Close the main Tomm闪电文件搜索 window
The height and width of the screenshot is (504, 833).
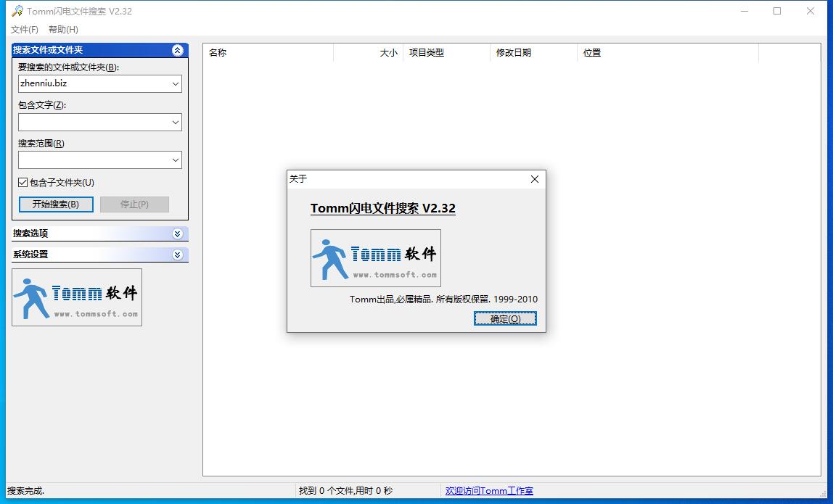(x=811, y=11)
